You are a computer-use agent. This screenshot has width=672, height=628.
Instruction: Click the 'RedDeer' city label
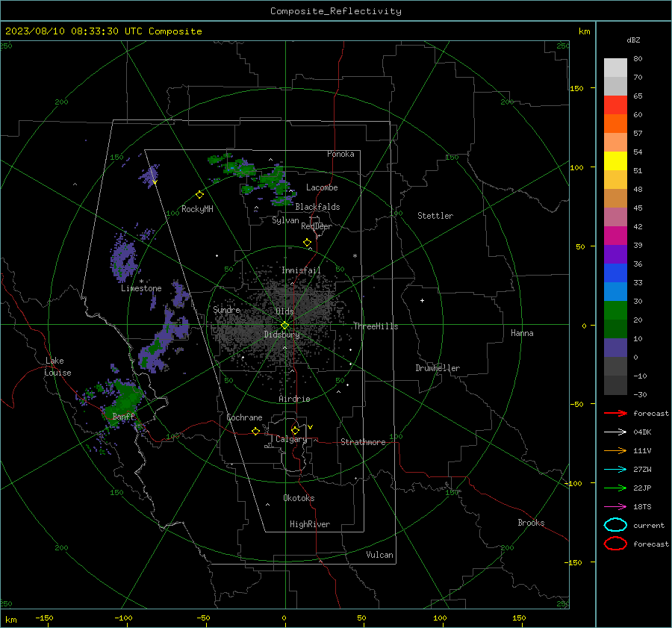pos(317,226)
